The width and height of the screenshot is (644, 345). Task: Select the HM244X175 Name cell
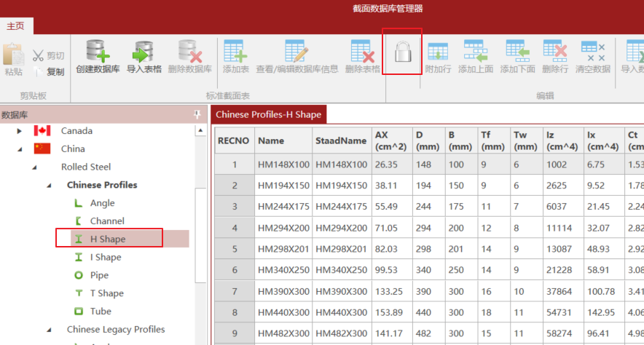tap(283, 207)
